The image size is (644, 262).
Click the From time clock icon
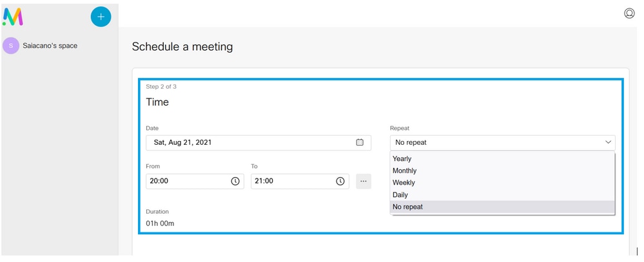pyautogui.click(x=235, y=182)
